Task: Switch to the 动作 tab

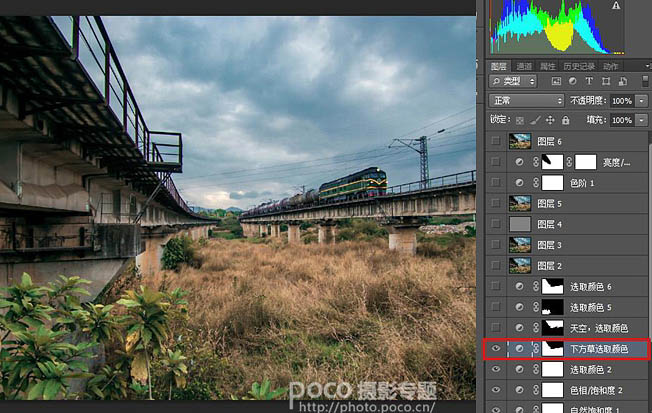Action: 610,66
